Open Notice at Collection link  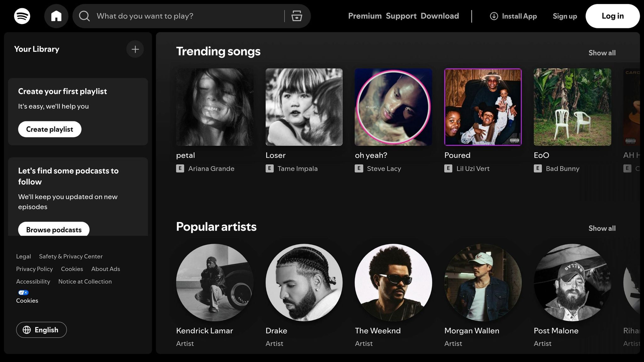[x=85, y=282]
